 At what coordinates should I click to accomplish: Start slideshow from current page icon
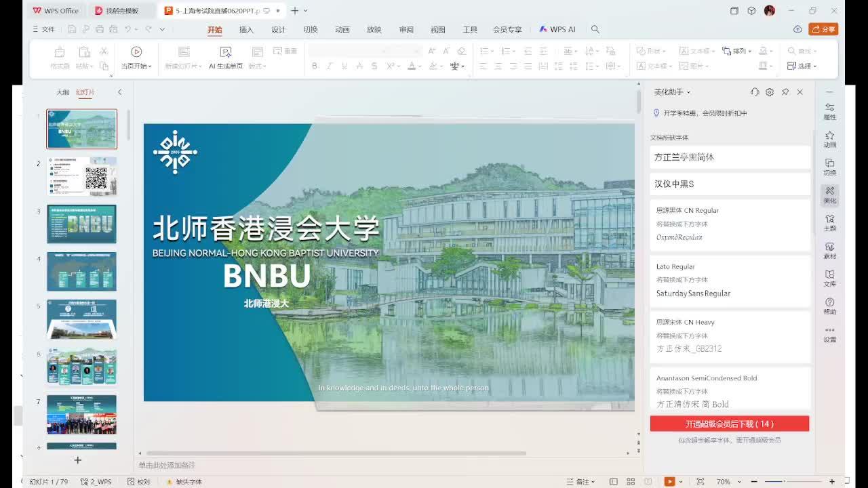136,52
